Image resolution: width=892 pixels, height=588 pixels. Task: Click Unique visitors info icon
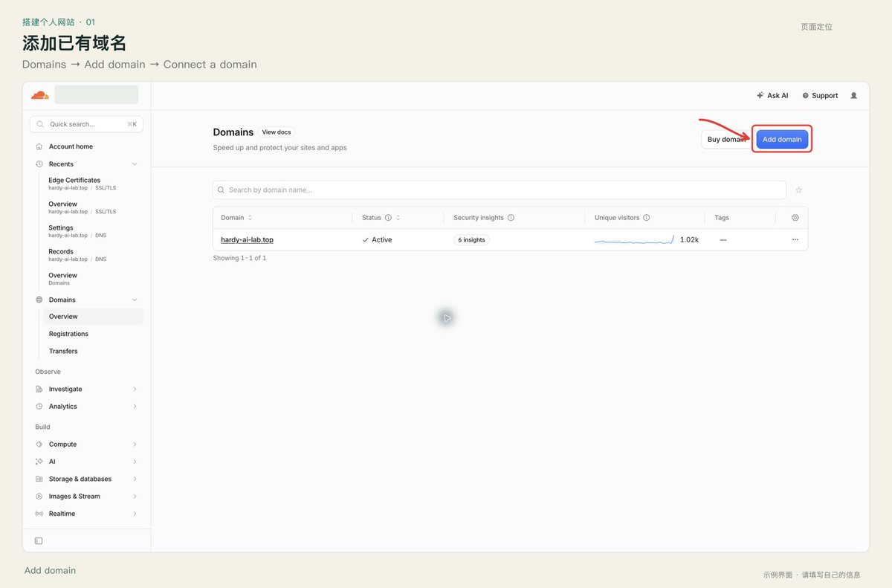(x=647, y=218)
